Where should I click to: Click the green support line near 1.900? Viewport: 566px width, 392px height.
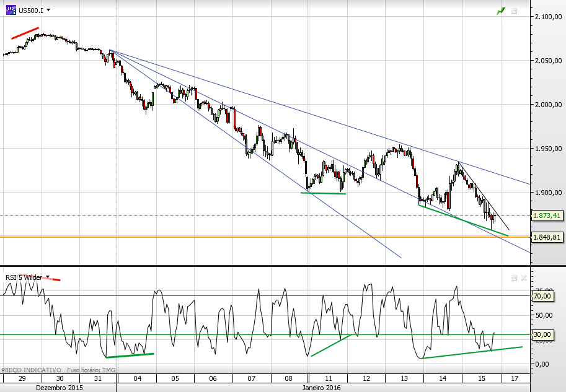(x=324, y=193)
